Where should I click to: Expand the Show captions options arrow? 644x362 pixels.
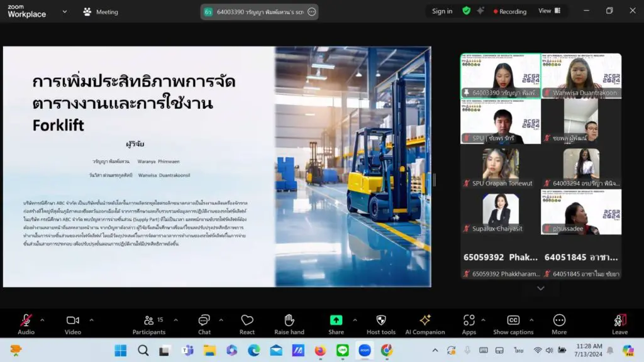pyautogui.click(x=531, y=320)
